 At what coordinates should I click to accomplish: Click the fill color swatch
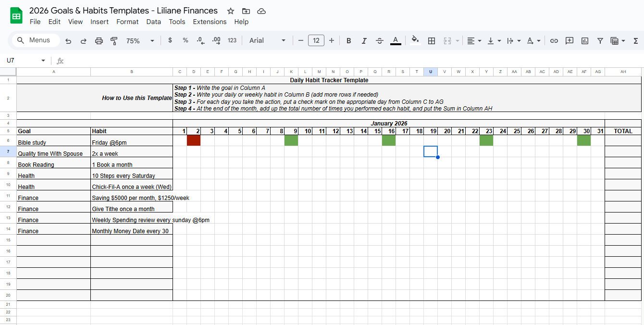414,40
